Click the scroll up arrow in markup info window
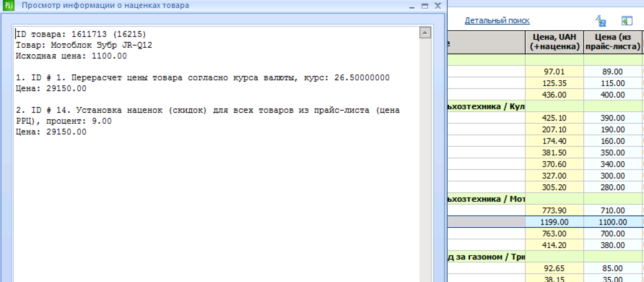 [425, 33]
